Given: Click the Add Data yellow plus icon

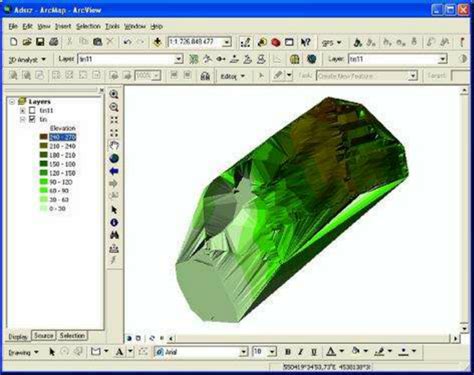Looking at the screenshot, I should pyautogui.click(x=157, y=42).
